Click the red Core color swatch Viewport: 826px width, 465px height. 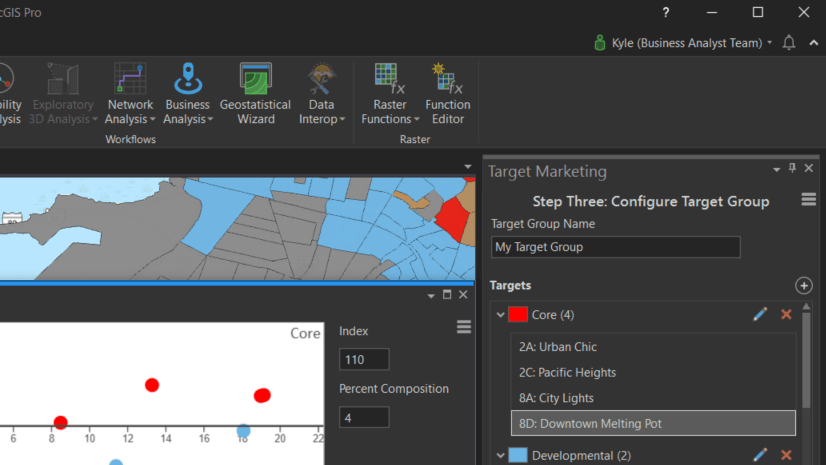(x=518, y=315)
